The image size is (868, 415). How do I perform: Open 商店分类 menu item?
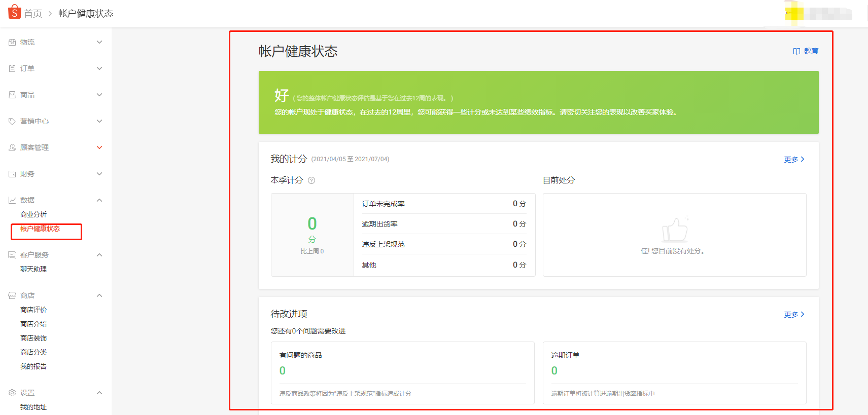(x=33, y=352)
